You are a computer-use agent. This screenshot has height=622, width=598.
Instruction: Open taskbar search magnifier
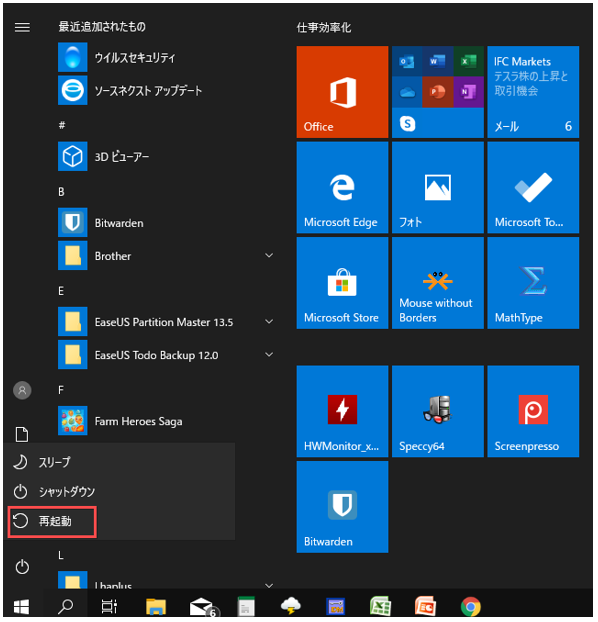tap(65, 607)
